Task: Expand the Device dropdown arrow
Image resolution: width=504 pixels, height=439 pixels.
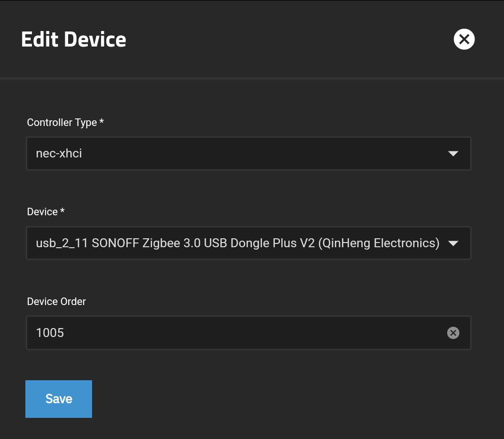Action: click(453, 243)
